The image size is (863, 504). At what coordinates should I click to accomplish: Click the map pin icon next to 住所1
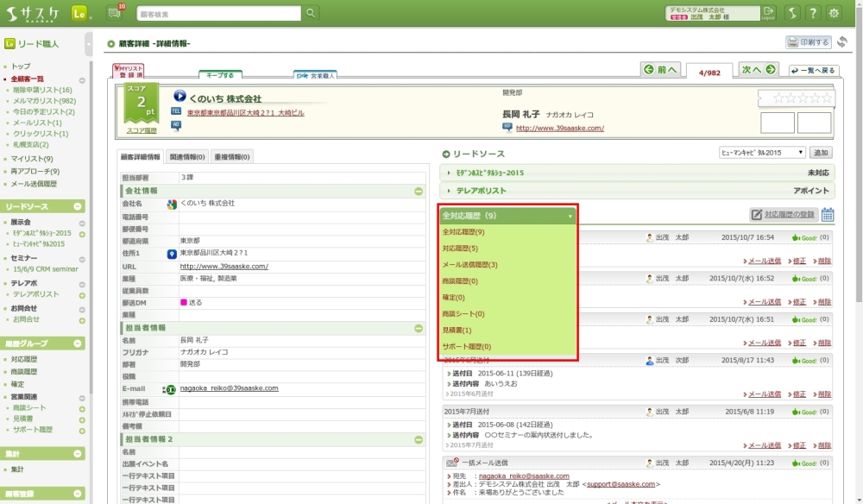pyautogui.click(x=172, y=255)
